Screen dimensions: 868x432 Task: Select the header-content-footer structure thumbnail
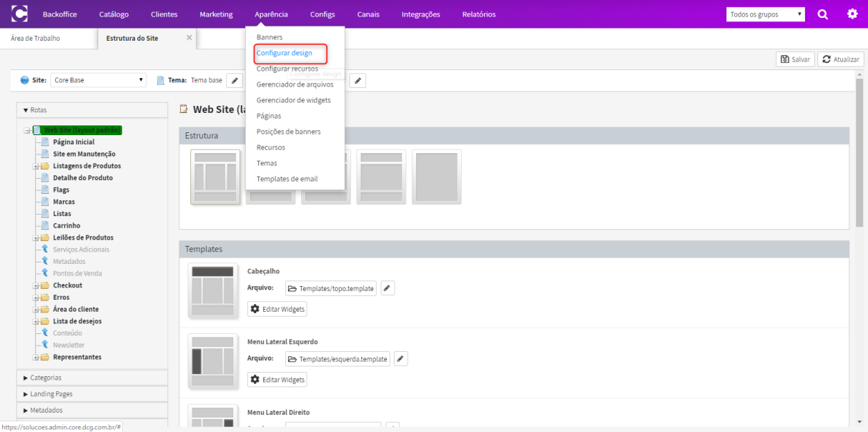point(381,177)
